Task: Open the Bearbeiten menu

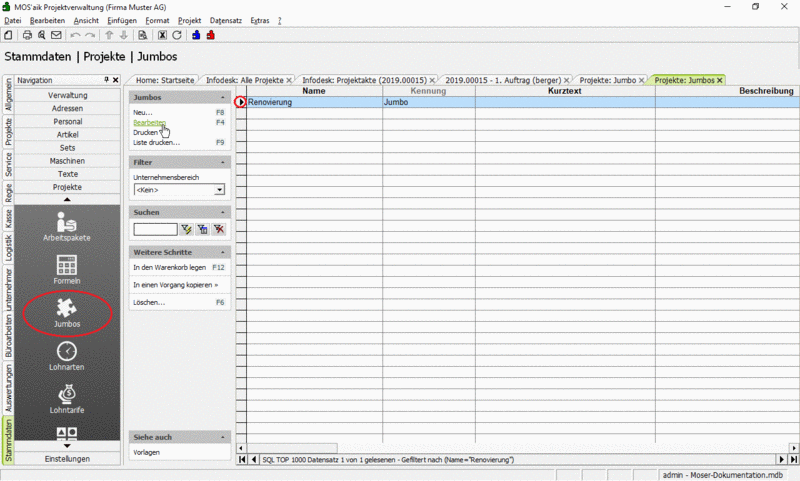Action: point(47,20)
